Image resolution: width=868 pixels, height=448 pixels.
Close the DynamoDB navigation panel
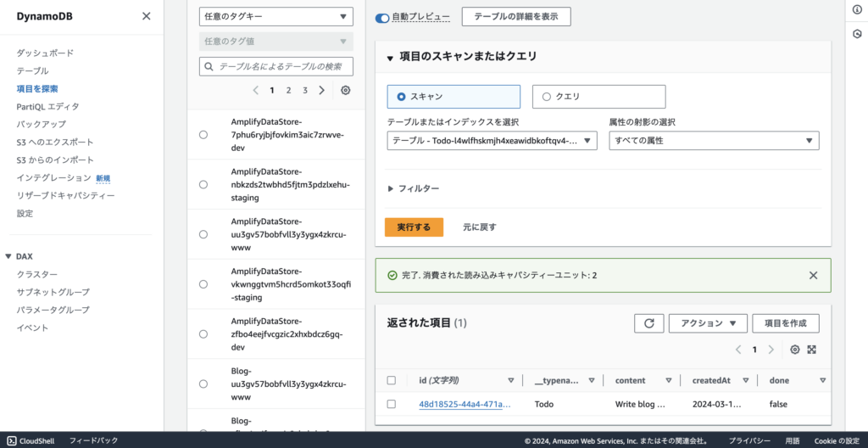146,16
